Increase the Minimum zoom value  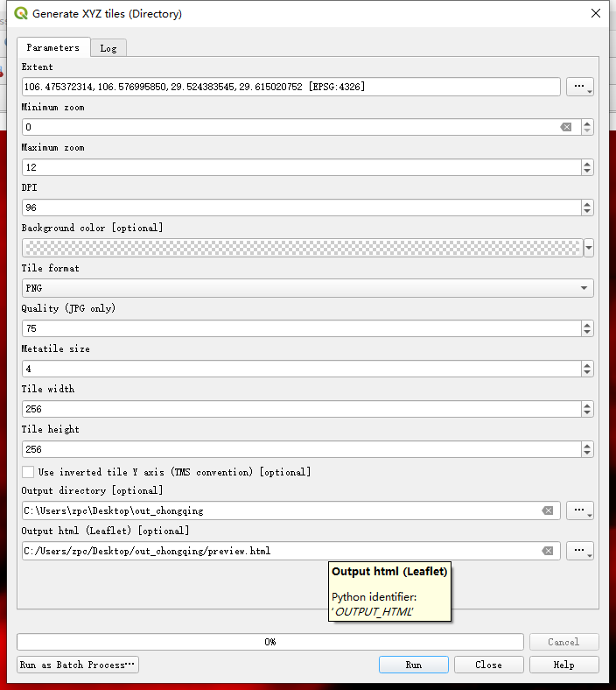pos(587,123)
